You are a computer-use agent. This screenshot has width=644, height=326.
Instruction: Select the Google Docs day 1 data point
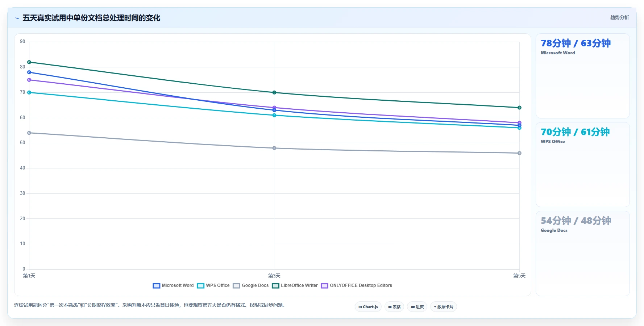point(29,133)
